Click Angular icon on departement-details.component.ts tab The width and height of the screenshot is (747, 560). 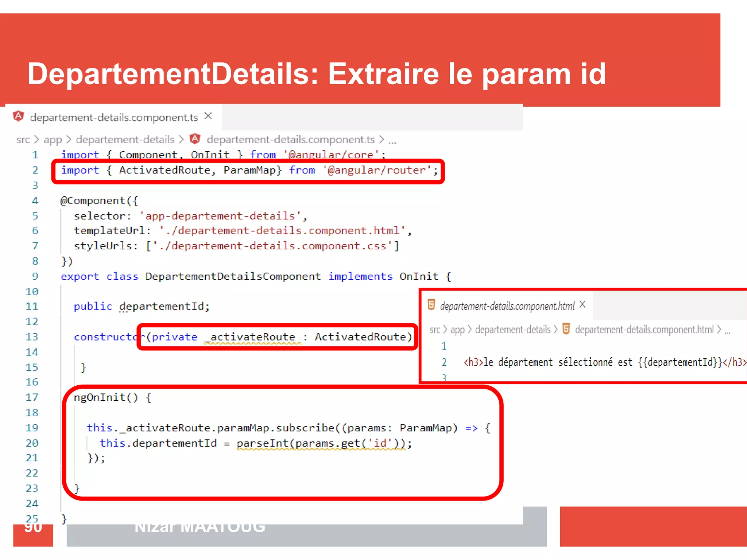(x=18, y=116)
